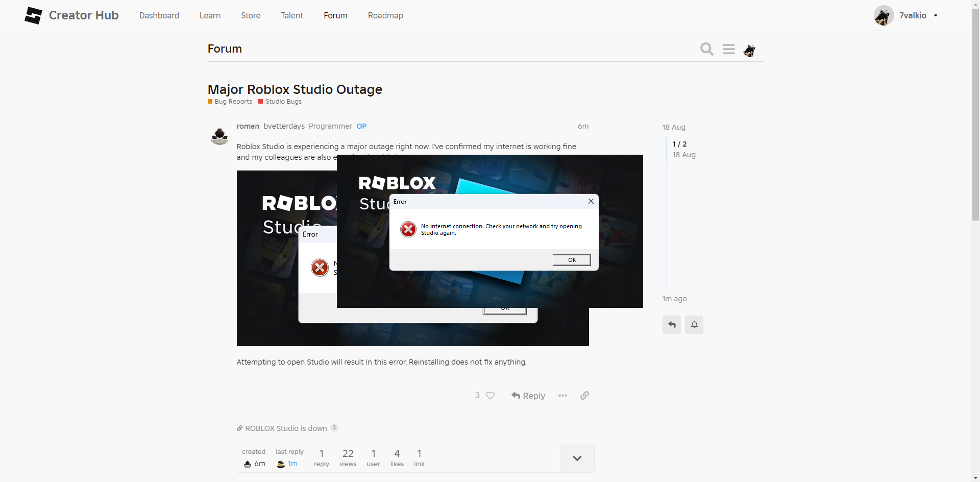
Task: Open the Dashboard menu item
Action: click(x=159, y=15)
